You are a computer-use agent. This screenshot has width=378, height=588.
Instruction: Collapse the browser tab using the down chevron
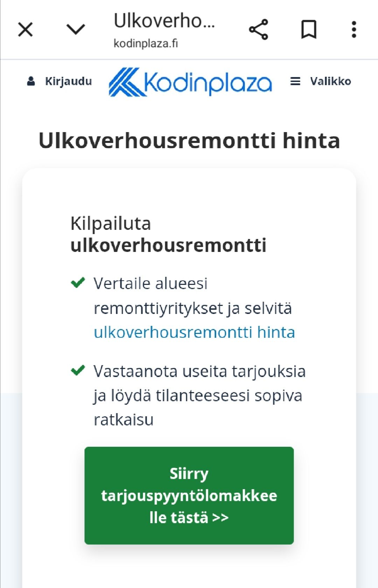point(76,29)
